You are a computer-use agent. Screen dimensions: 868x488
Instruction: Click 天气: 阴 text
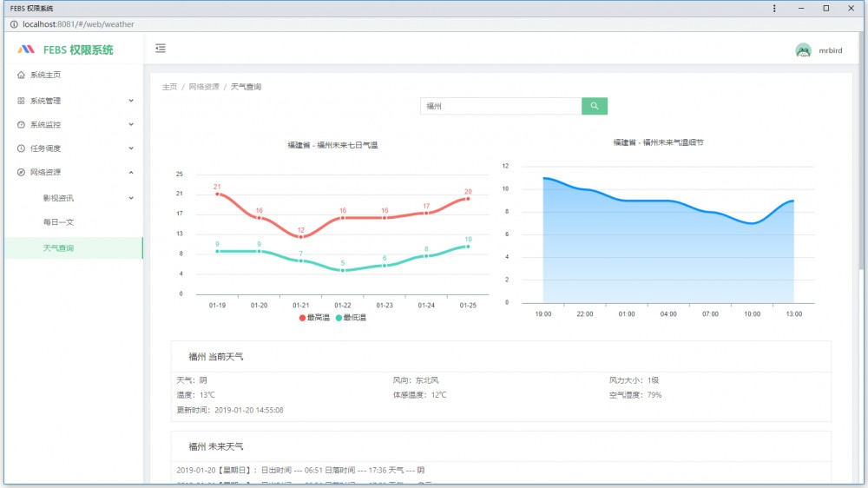(192, 380)
